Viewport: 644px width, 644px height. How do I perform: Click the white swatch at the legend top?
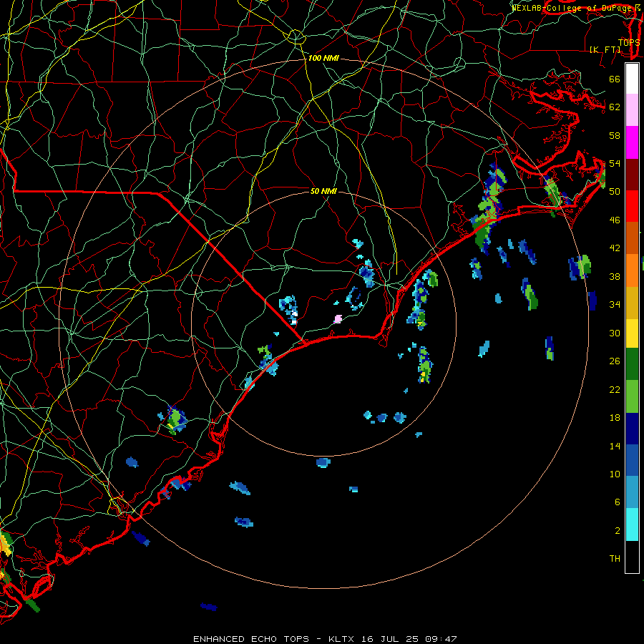pos(632,79)
